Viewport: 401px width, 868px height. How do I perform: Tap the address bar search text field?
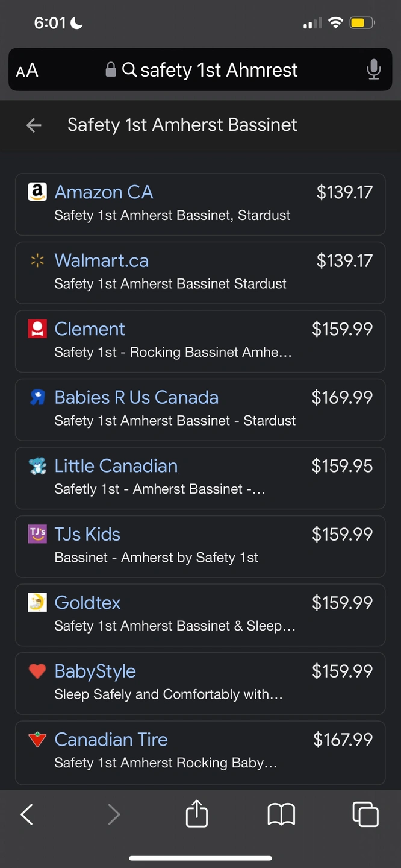(201, 70)
